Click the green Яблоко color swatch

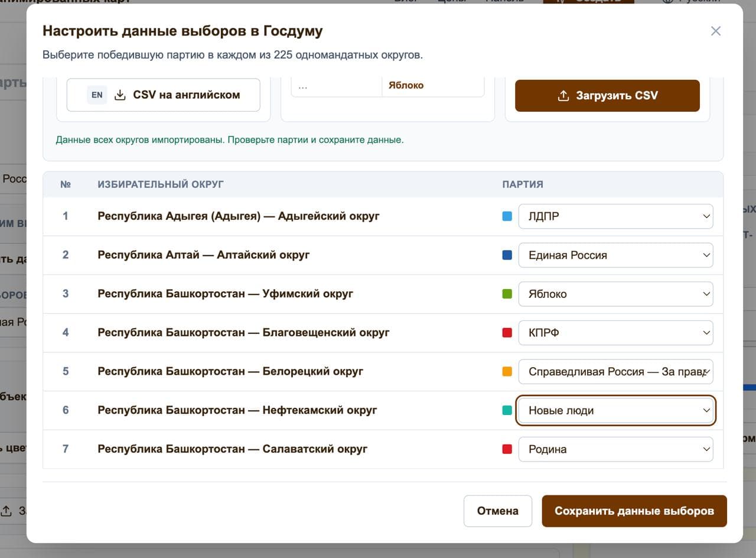(x=507, y=294)
